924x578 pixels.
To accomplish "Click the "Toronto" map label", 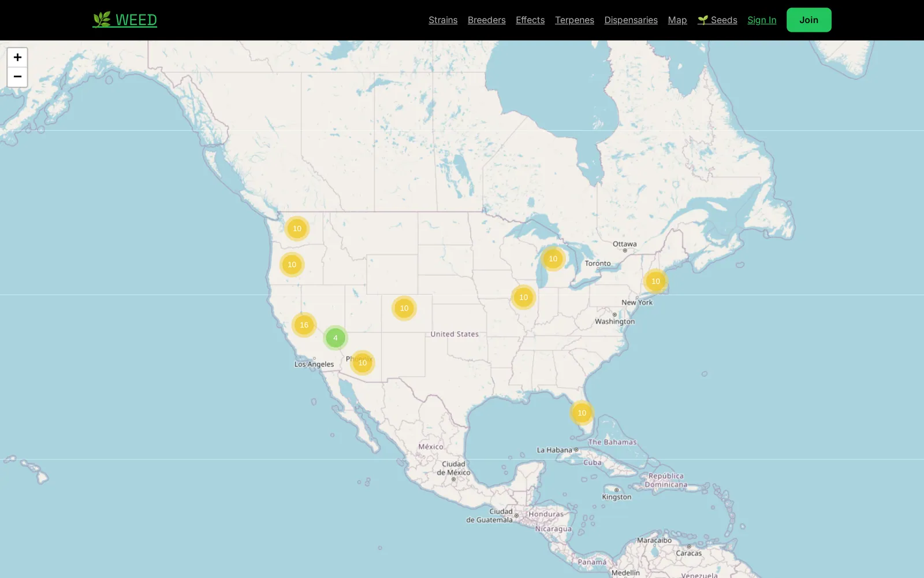I will click(598, 263).
